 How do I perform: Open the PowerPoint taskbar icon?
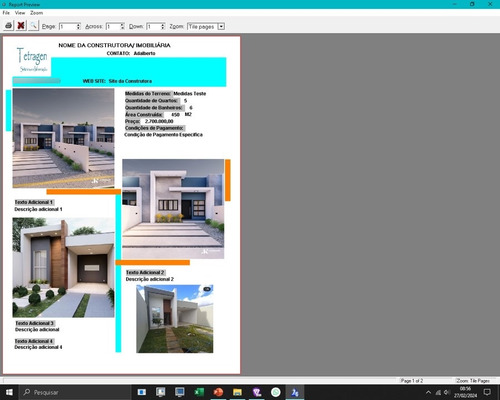point(218,392)
